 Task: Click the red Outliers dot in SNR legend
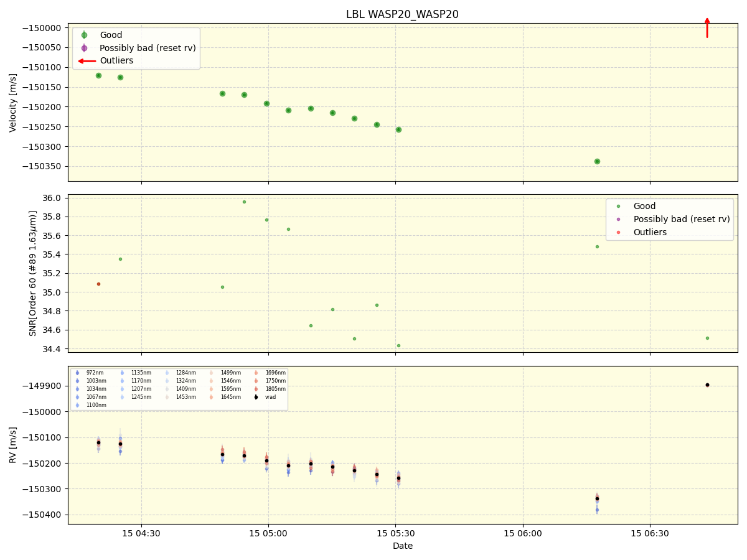[618, 232]
